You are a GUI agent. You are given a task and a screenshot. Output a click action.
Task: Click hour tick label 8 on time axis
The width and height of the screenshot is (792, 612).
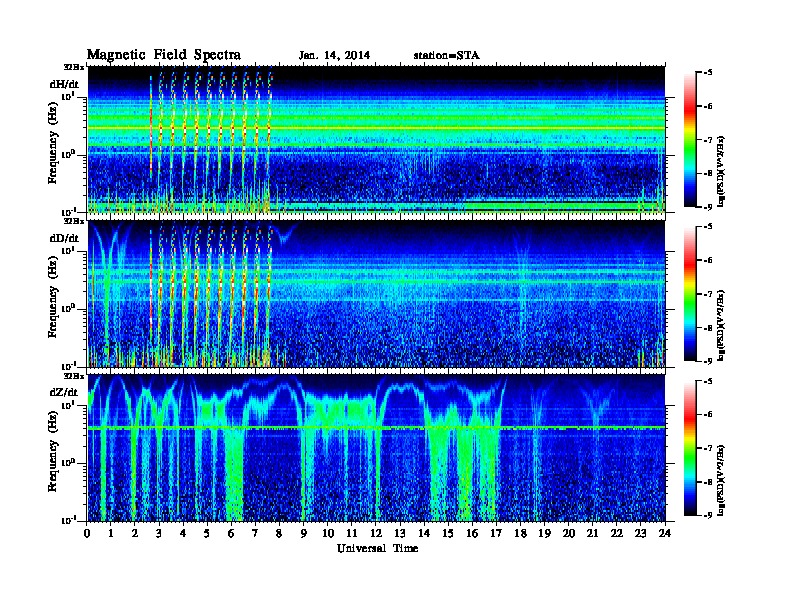click(x=279, y=533)
